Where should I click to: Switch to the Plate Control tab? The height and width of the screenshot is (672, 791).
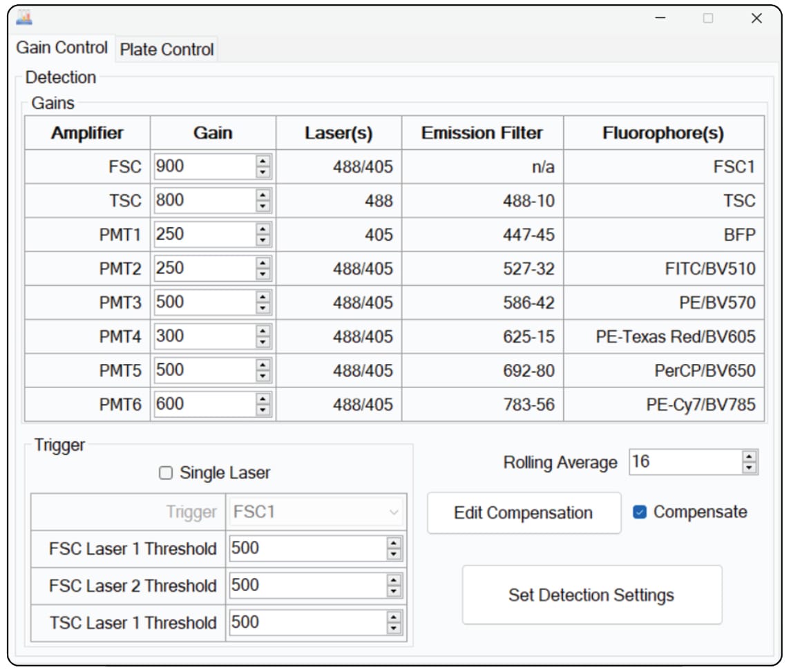click(x=166, y=49)
